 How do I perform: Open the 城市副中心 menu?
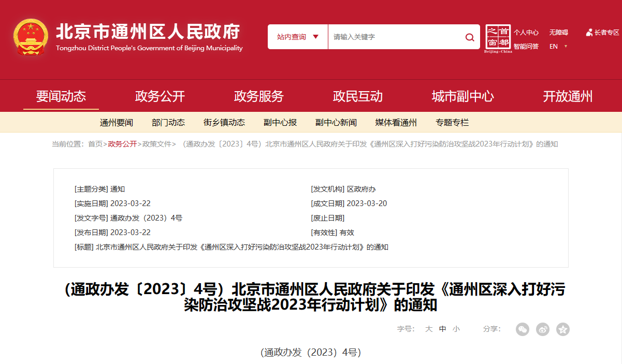point(463,96)
